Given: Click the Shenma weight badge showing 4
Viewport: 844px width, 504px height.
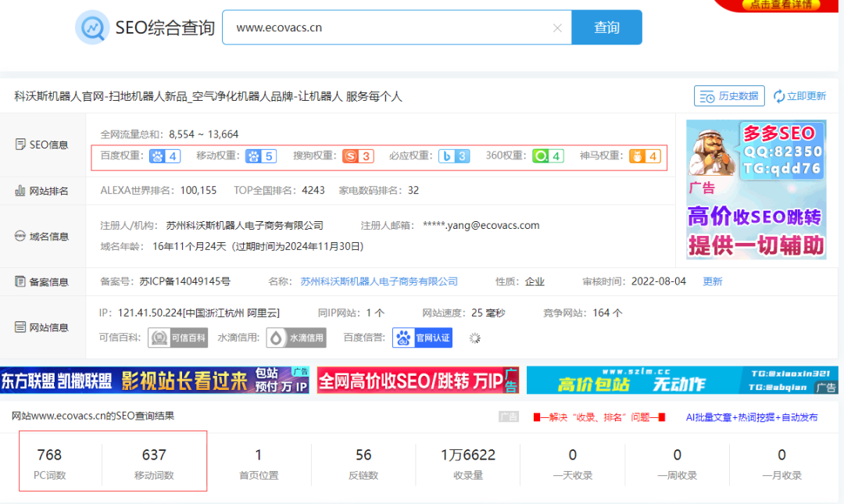Looking at the screenshot, I should click(645, 156).
